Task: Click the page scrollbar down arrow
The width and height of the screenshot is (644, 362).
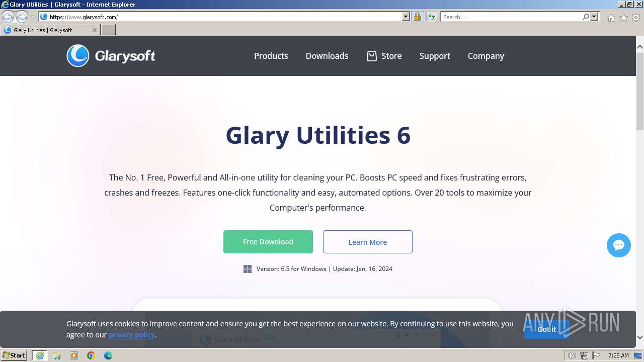Action: [x=640, y=337]
